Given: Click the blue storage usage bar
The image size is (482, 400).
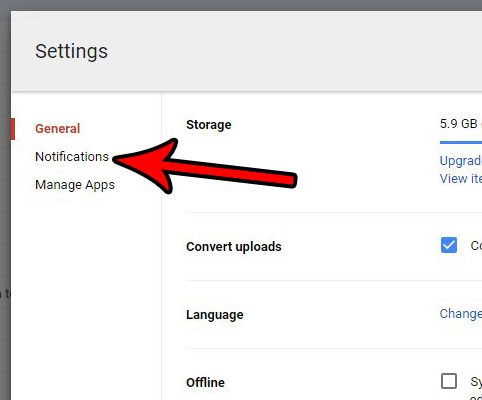Looking at the screenshot, I should point(461,142).
